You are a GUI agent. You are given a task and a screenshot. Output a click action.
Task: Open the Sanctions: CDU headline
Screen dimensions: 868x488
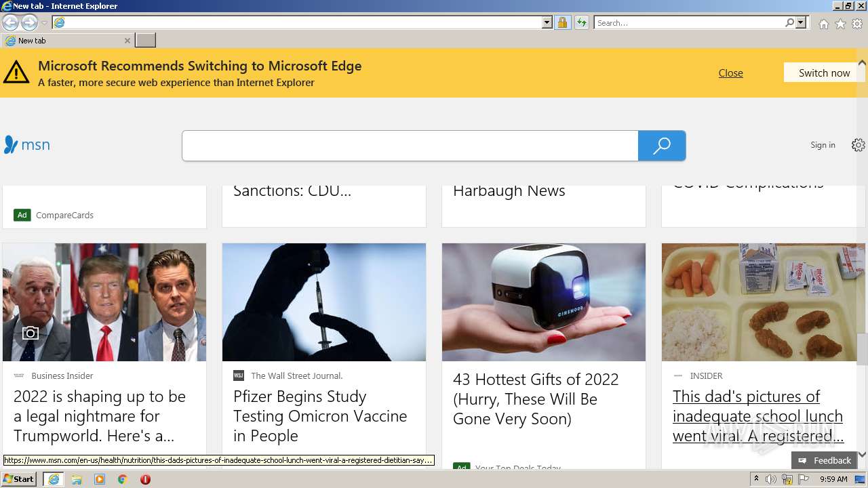[292, 190]
